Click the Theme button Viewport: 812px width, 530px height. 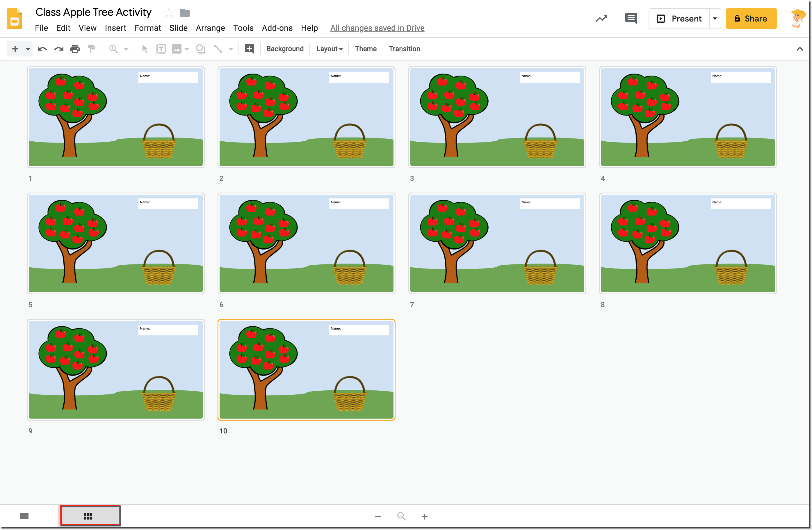(366, 49)
